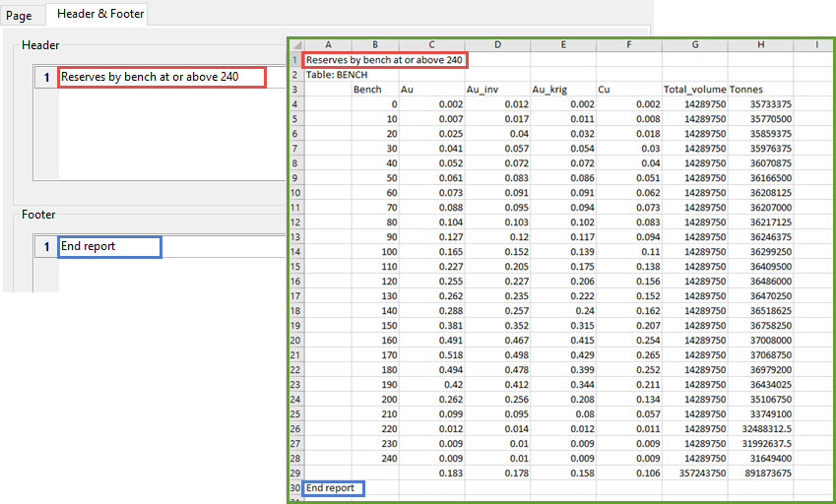Click column I header in spreadsheet
The width and height of the screenshot is (836, 504).
click(816, 44)
